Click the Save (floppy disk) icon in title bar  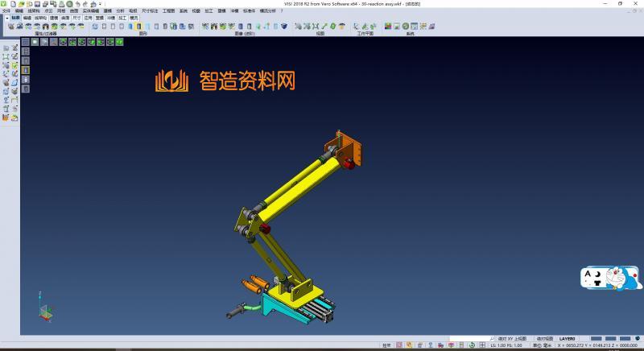(x=37, y=4)
